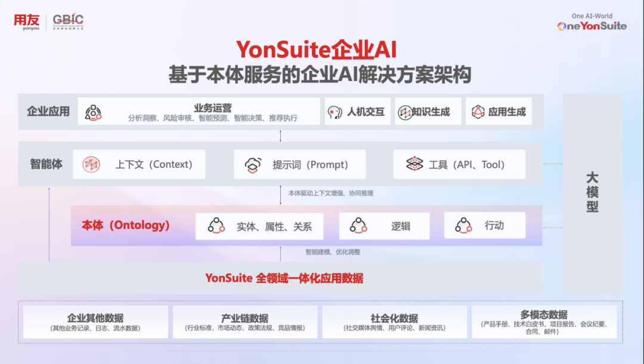
Task: Select the 逻辑 box
Action: point(385,226)
